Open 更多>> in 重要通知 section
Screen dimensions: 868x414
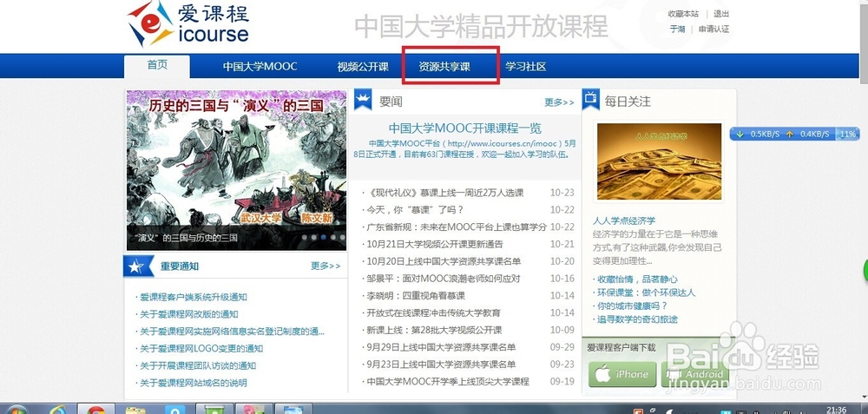tap(325, 266)
